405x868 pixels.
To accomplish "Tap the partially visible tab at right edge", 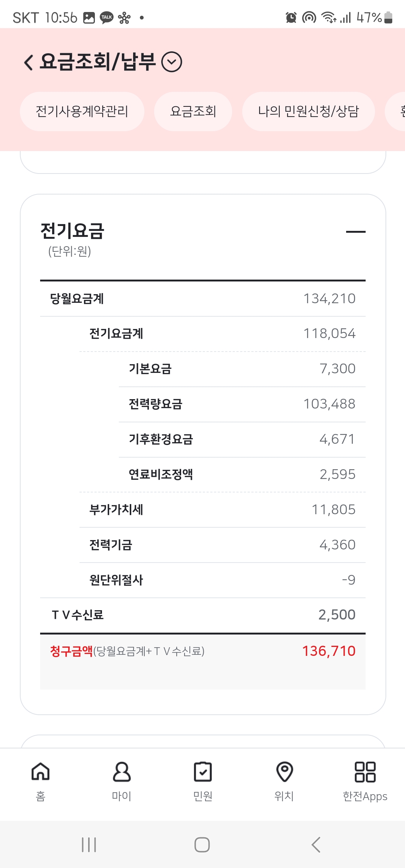I will [397, 111].
